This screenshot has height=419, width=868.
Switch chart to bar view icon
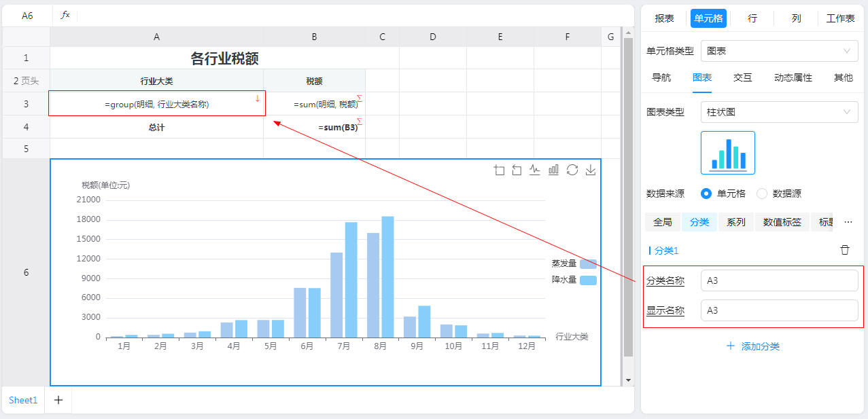(x=554, y=170)
